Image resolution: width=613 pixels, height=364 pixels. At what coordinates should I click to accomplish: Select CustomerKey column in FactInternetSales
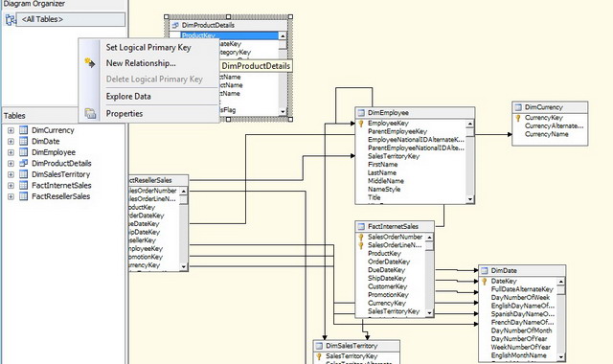pyautogui.click(x=387, y=286)
